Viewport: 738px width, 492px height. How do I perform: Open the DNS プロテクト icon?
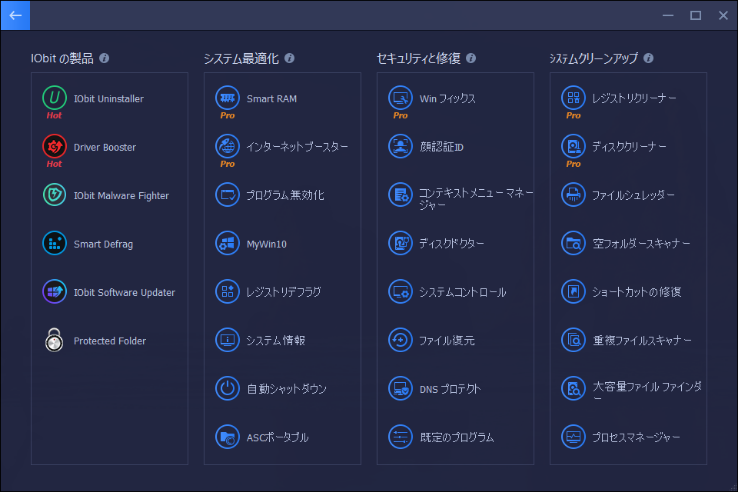pyautogui.click(x=401, y=388)
